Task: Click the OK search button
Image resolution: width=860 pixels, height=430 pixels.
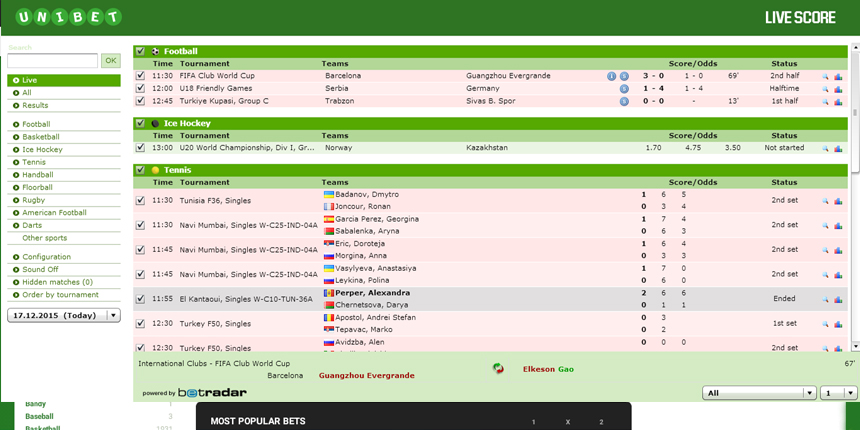Action: (x=111, y=60)
